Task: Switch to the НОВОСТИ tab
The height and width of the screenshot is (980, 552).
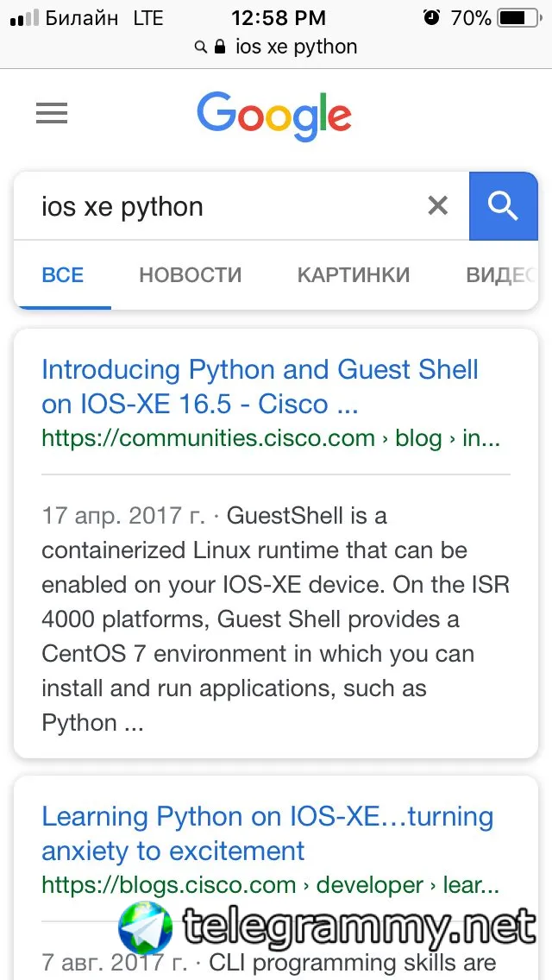Action: point(190,275)
